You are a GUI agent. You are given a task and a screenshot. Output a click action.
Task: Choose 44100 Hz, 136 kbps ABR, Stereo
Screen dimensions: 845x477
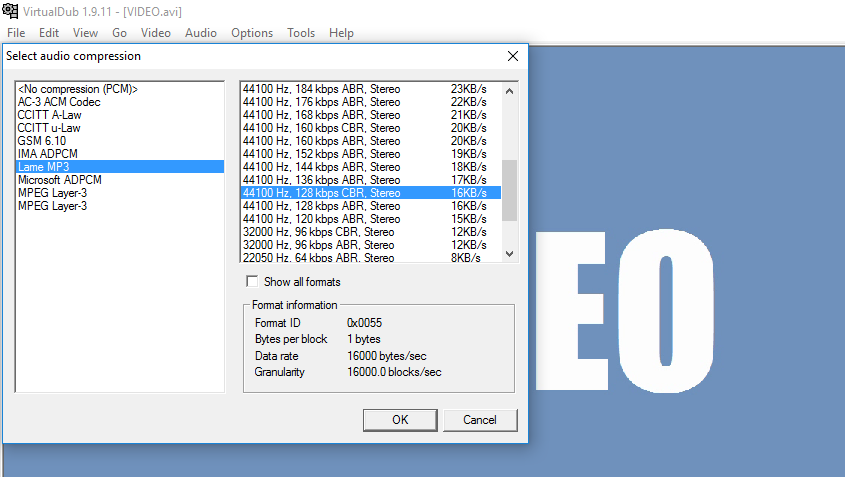(371, 179)
